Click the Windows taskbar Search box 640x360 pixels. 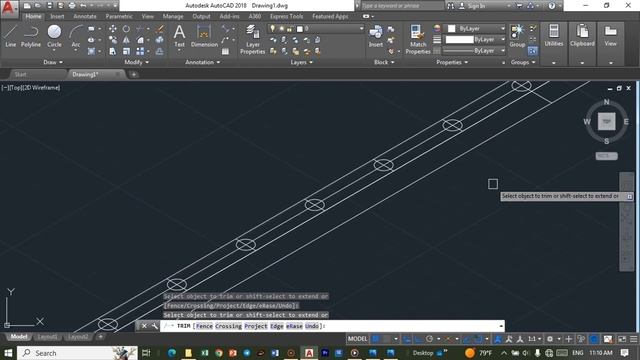point(78,353)
